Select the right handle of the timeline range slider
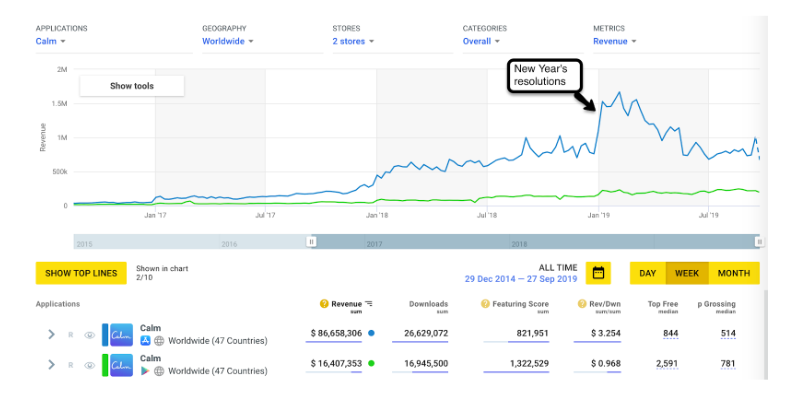 (x=760, y=241)
